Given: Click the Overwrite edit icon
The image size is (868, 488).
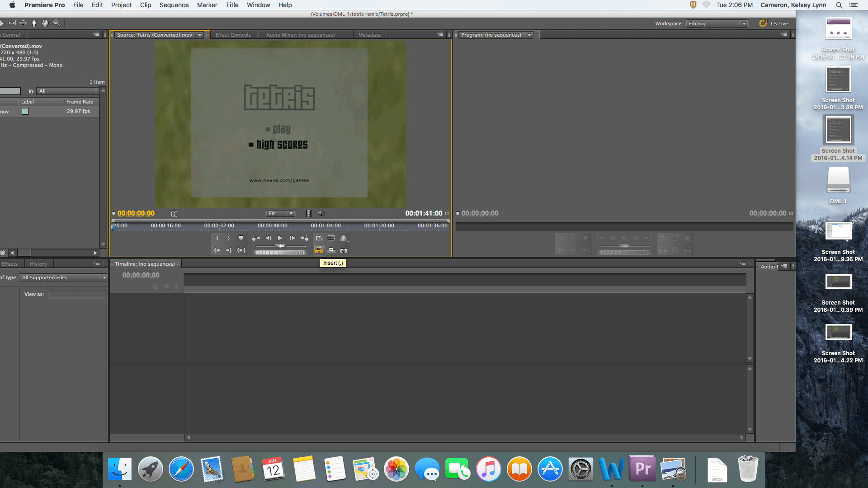Looking at the screenshot, I should coord(331,250).
